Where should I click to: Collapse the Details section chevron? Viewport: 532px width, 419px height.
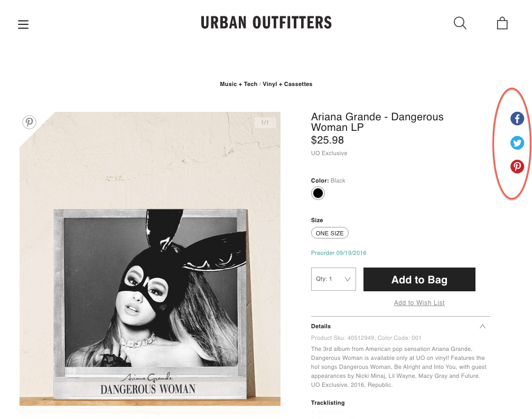click(482, 326)
